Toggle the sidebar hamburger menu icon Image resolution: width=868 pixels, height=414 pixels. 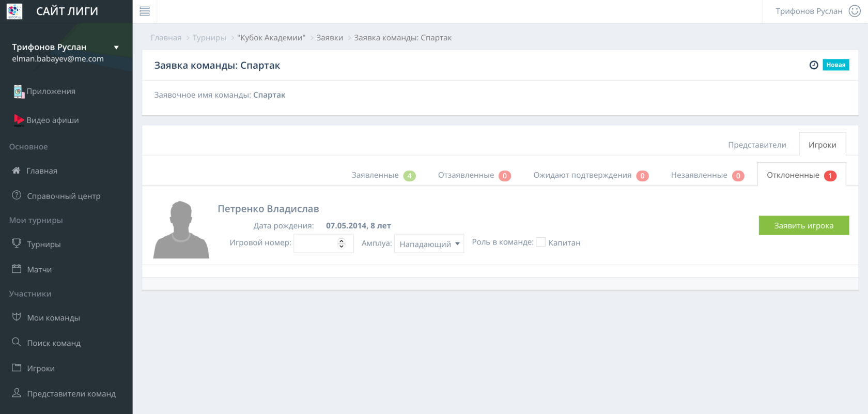145,11
